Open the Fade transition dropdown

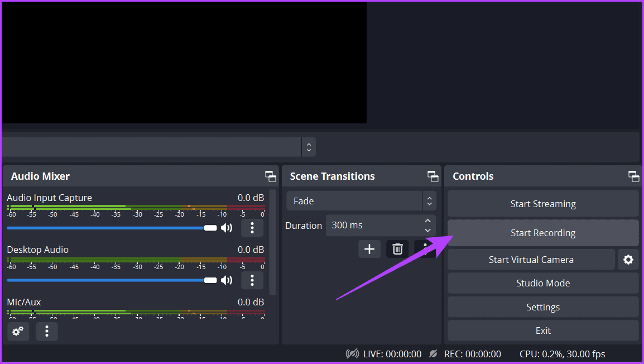[x=361, y=201]
